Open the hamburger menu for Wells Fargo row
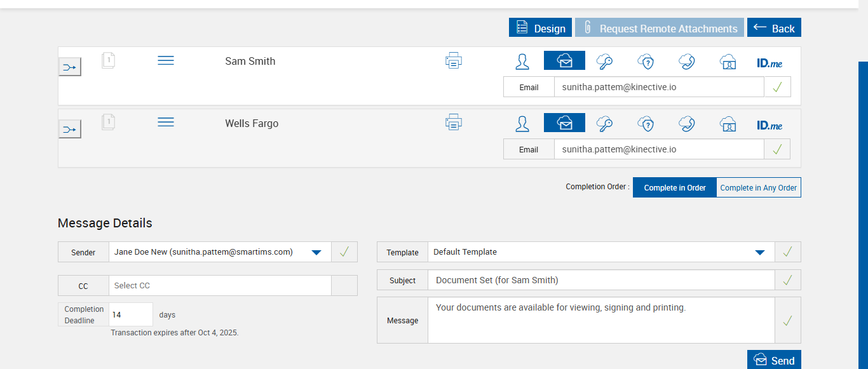 click(166, 122)
